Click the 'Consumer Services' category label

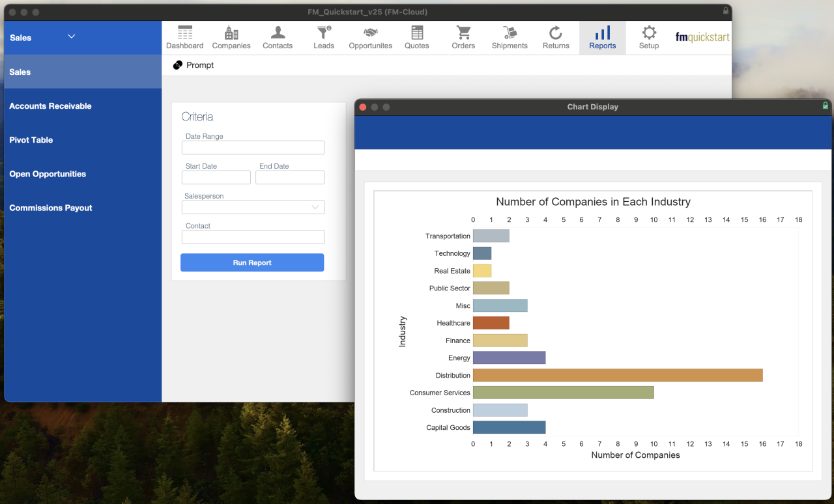coord(440,393)
